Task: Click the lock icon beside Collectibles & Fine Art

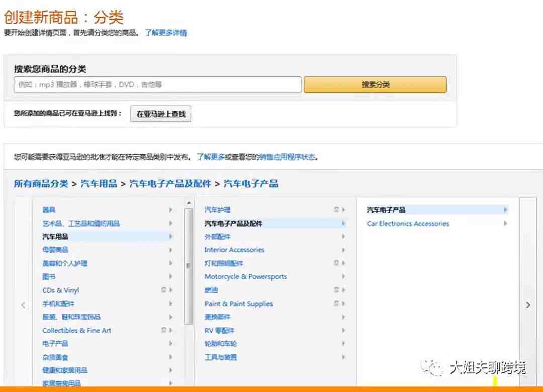Action: coord(163,330)
